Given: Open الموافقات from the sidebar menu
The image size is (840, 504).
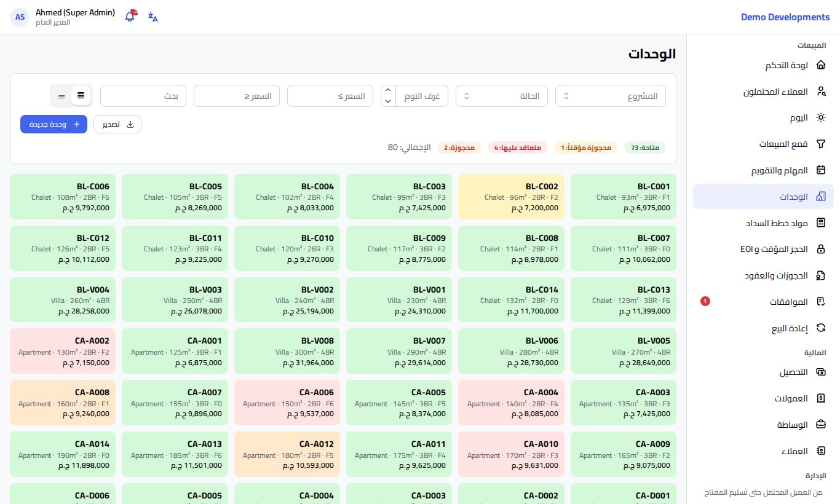Looking at the screenshot, I should click(763, 302).
